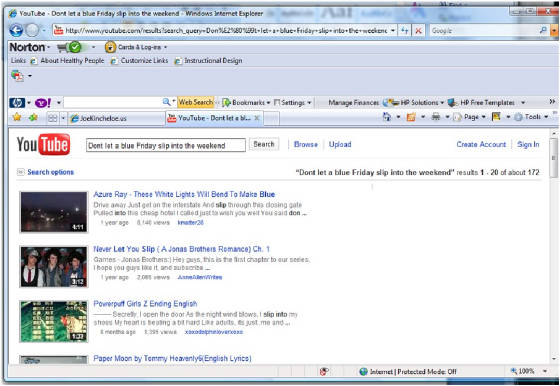Screen dimensions: 560x386
Task: Click the browser Forward arrow button
Action: [32, 30]
